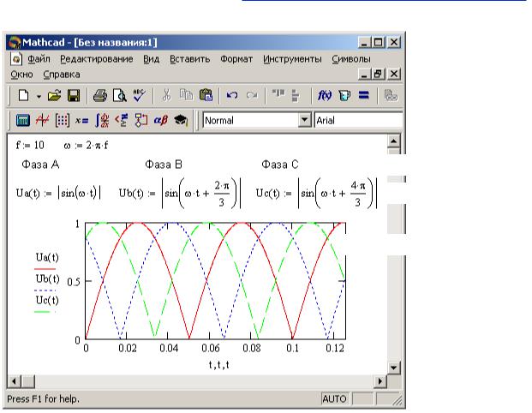Open the Формат menu

pyautogui.click(x=236, y=59)
